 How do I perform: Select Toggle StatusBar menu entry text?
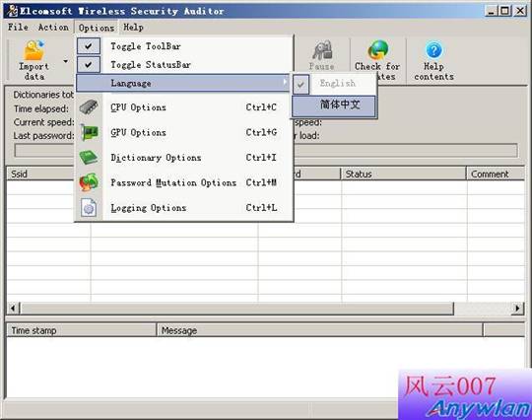coord(151,64)
